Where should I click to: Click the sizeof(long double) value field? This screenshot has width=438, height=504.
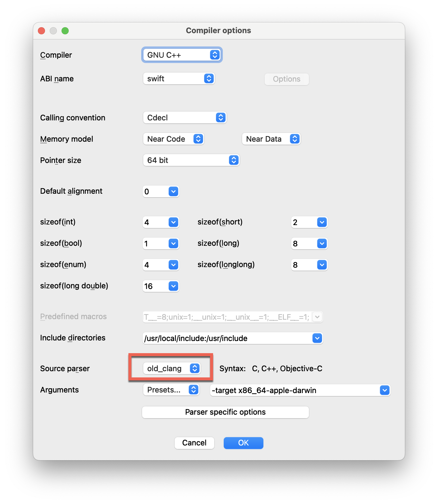(x=156, y=286)
